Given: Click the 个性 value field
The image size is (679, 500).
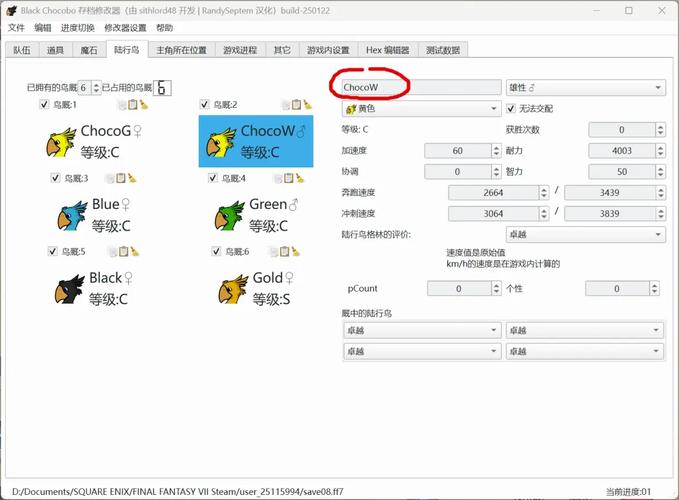Looking at the screenshot, I should 617,289.
